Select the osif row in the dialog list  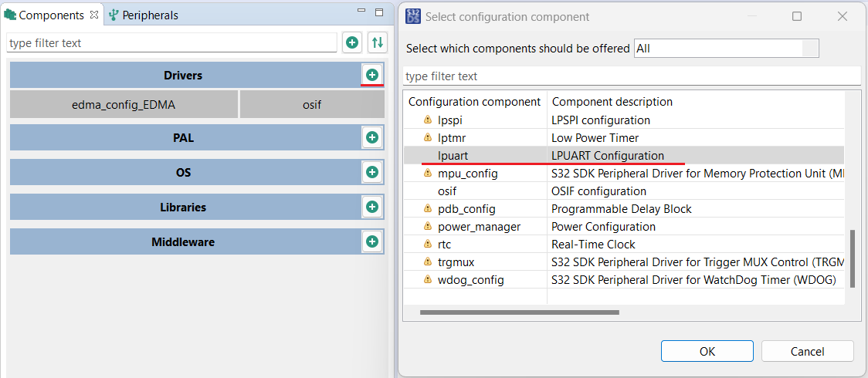(x=624, y=191)
